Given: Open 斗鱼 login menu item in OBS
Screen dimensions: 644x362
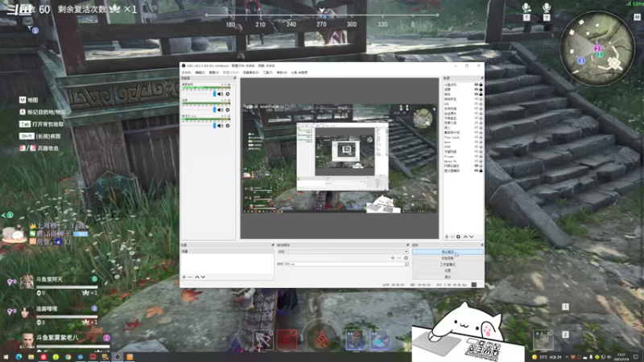Looking at the screenshot, I should click(x=299, y=72).
